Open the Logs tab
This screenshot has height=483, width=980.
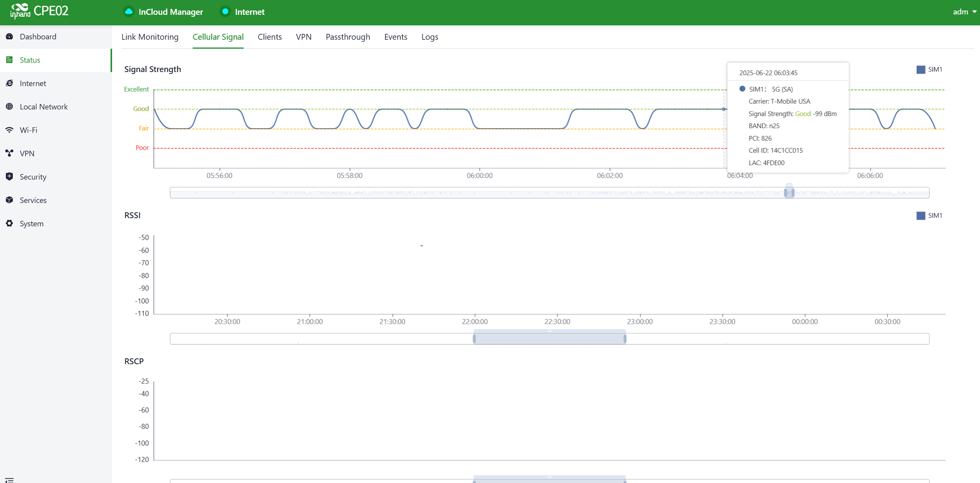tap(430, 37)
